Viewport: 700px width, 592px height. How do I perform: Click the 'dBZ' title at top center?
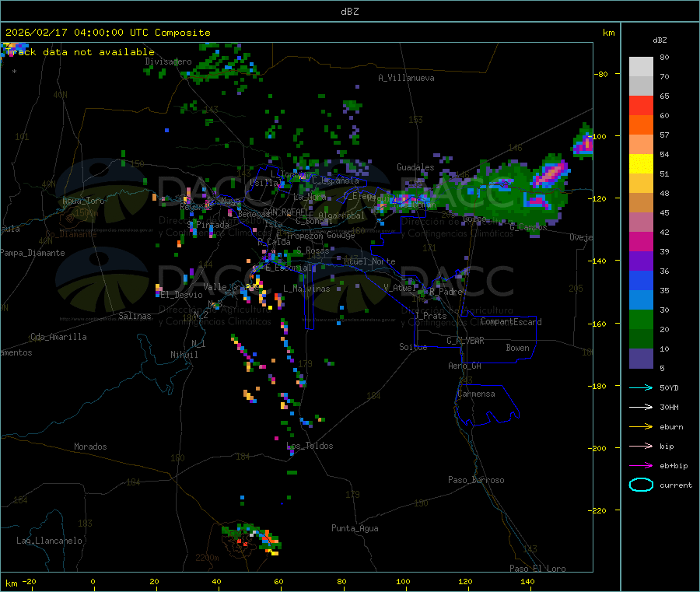click(349, 12)
